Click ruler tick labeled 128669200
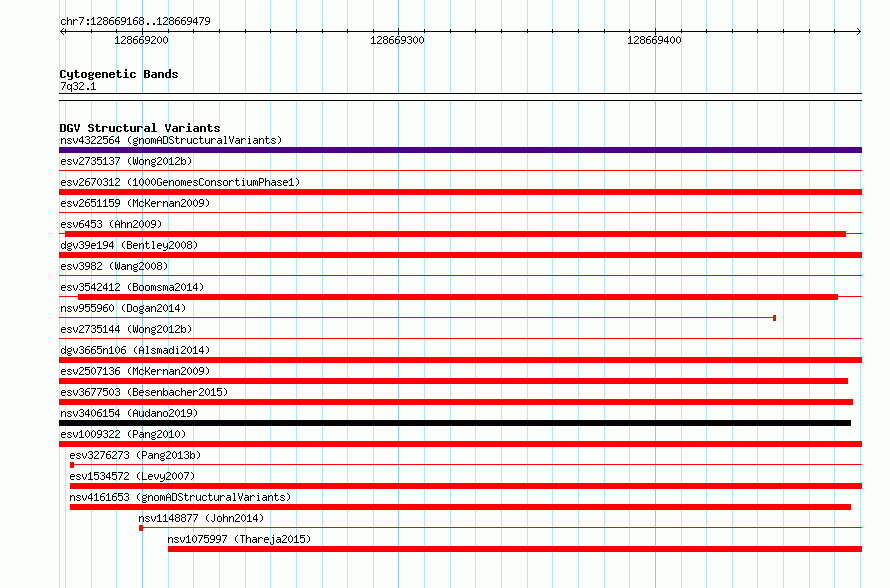The height and width of the screenshot is (588, 890). (x=141, y=40)
